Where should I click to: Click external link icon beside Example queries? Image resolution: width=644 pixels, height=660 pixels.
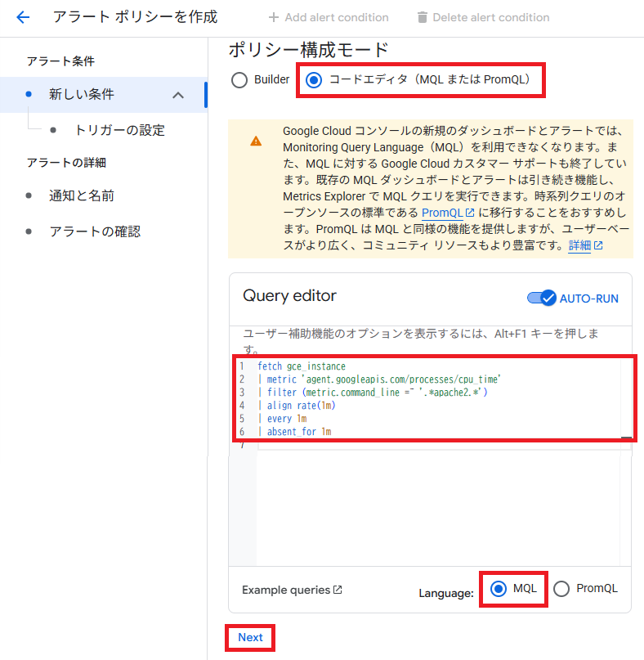(338, 590)
